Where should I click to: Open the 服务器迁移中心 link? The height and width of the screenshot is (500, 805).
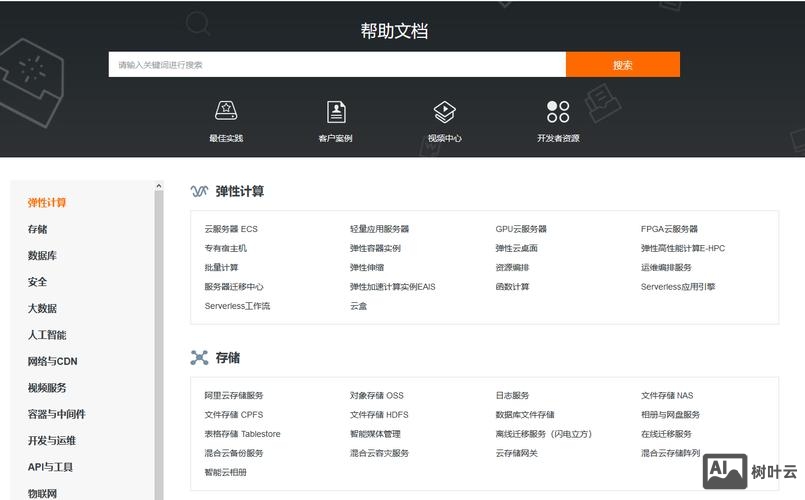tap(234, 287)
